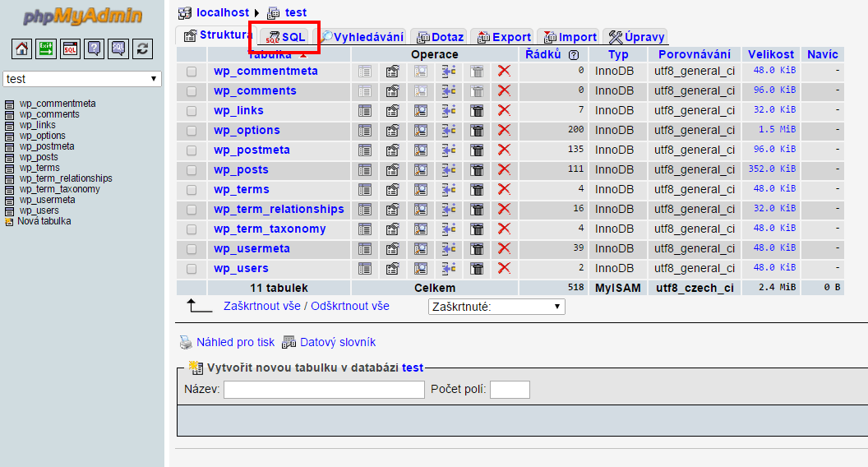Open phpMyAdmin documentation help icon
868x467 pixels.
coord(94,49)
